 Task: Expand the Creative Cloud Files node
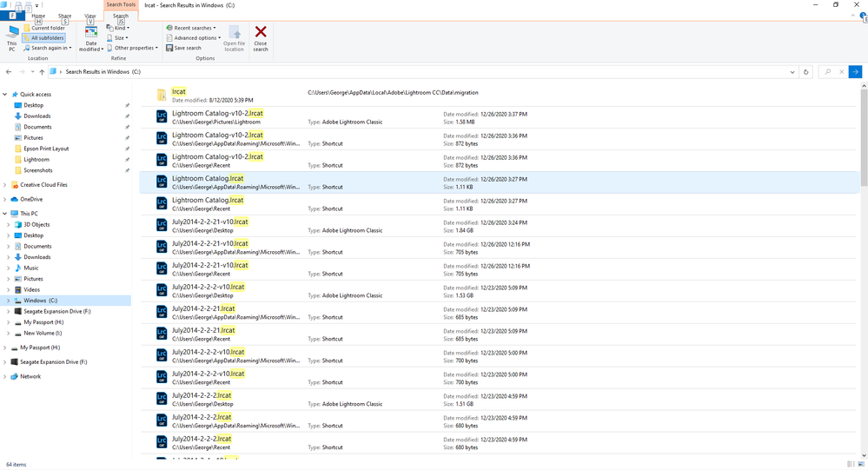click(5, 185)
